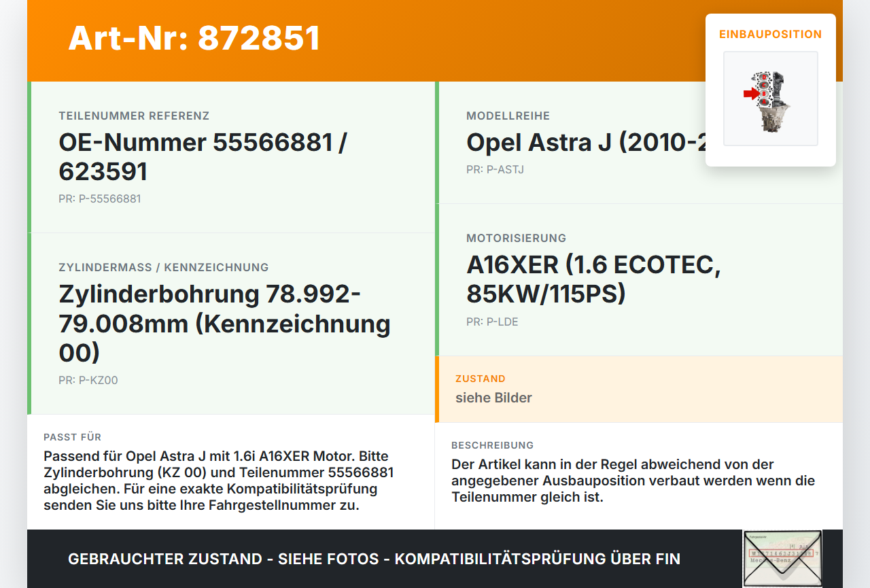Click the 'TEILENUMMER REFERENZ' label

point(134,116)
